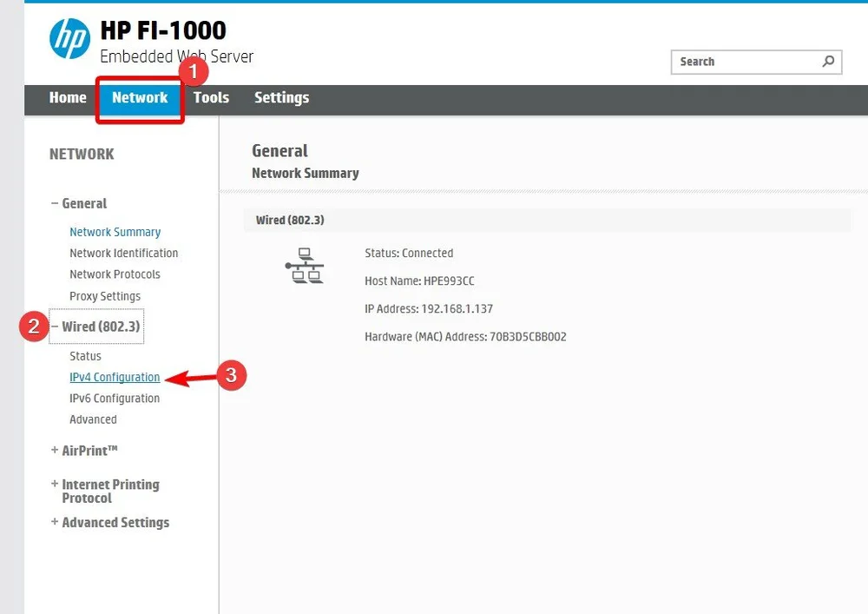The width and height of the screenshot is (868, 614).
Task: Click the HP FI-1000 product title
Action: [163, 30]
